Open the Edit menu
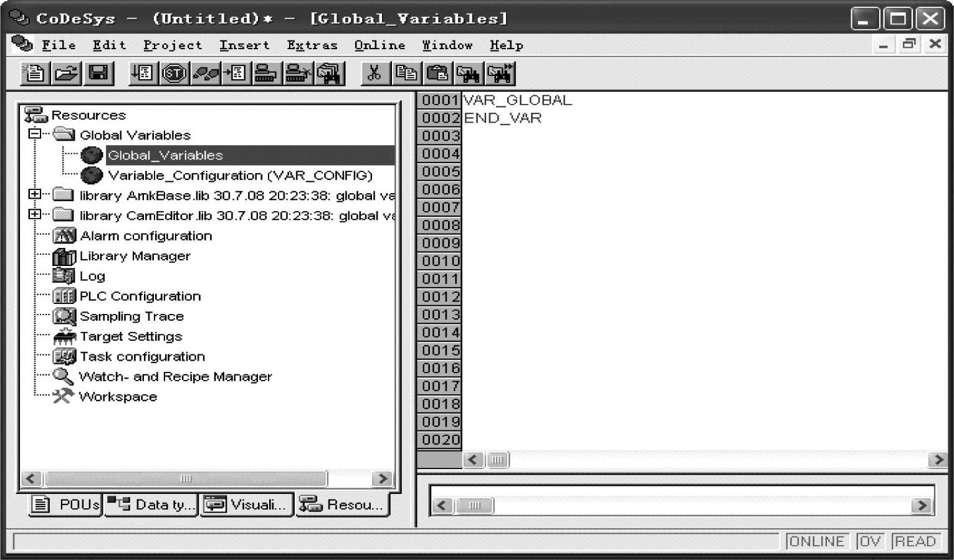This screenshot has width=954, height=560. click(x=109, y=45)
